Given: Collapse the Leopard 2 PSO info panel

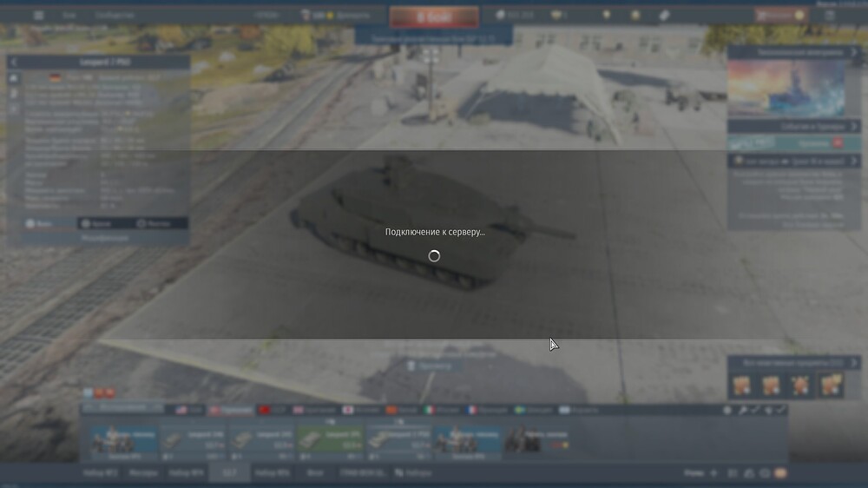Looking at the screenshot, I should click(x=14, y=63).
